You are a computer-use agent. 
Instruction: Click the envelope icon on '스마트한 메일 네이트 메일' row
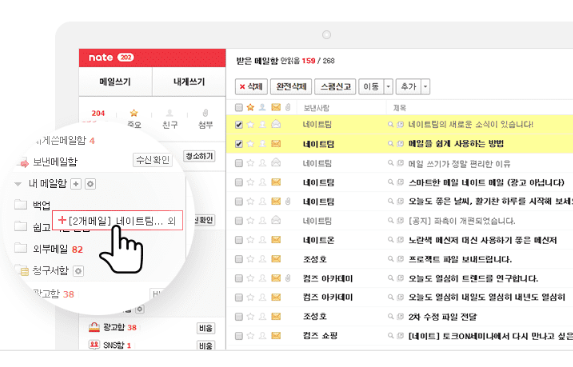276,182
